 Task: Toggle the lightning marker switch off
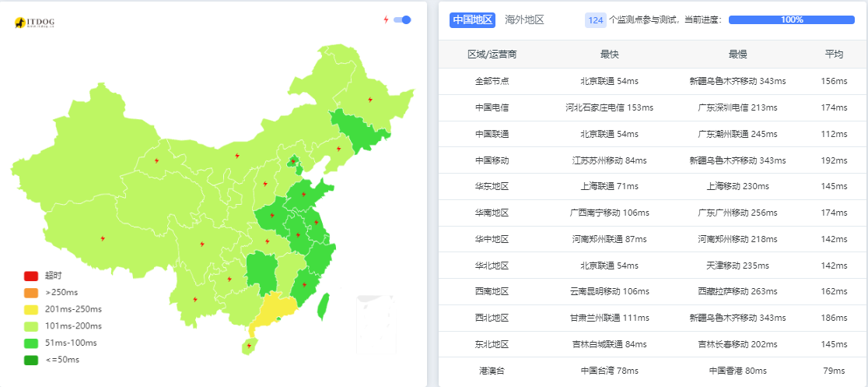[x=402, y=20]
